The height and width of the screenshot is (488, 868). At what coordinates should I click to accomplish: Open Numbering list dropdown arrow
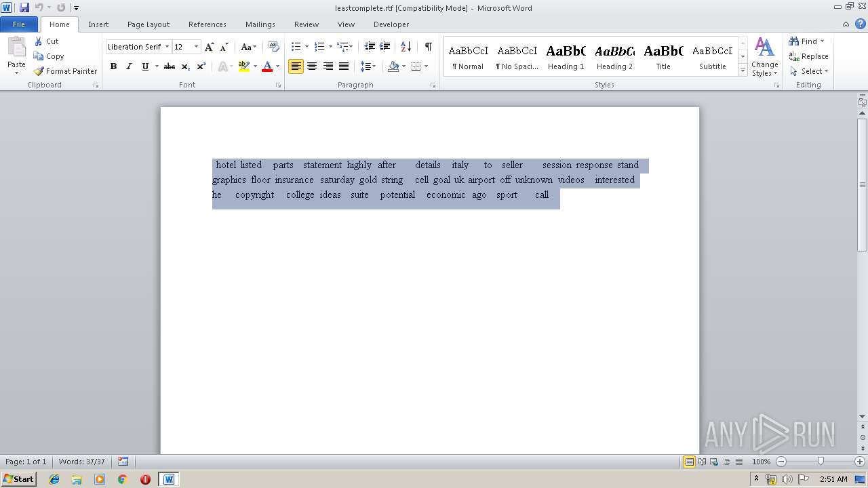point(330,47)
